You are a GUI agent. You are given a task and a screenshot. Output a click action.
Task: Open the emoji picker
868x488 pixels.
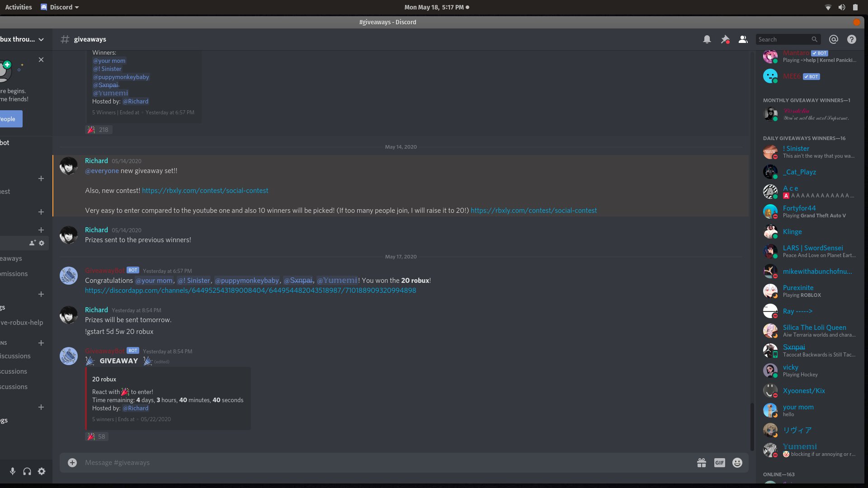[x=737, y=463]
